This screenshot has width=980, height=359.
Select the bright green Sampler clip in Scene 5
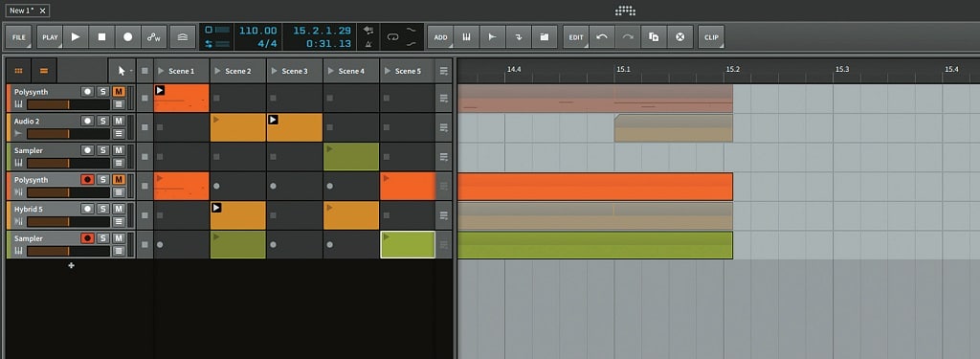(x=408, y=244)
